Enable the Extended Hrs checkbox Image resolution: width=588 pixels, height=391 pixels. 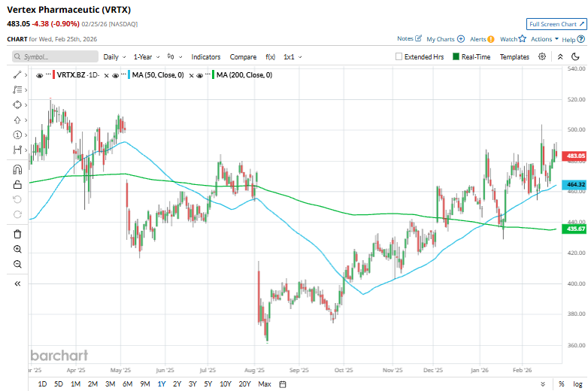click(x=400, y=56)
